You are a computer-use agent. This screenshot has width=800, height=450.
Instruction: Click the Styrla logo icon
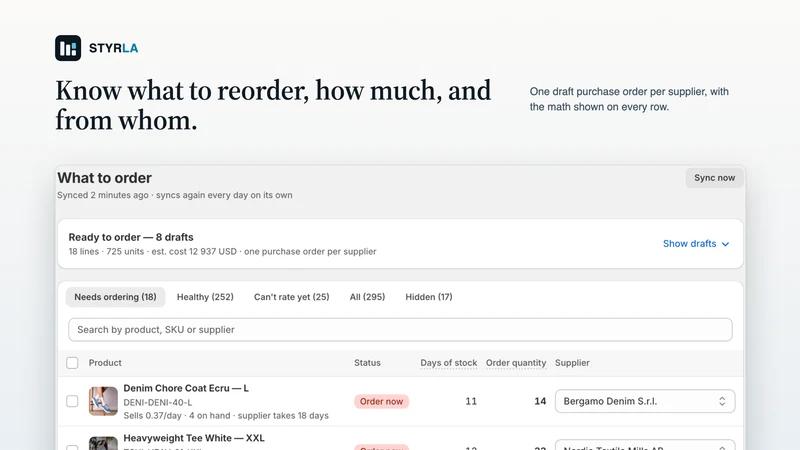tap(68, 48)
